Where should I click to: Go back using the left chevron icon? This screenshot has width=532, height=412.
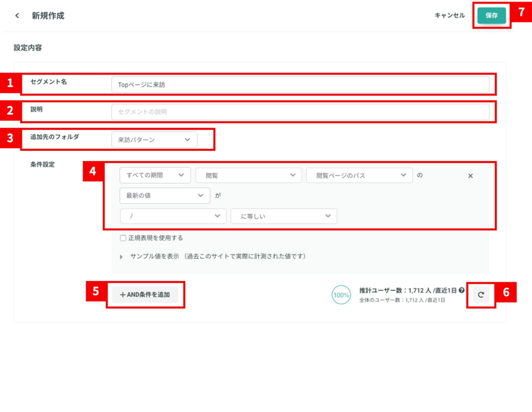17,16
